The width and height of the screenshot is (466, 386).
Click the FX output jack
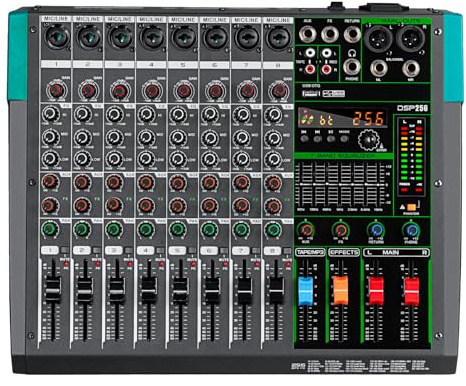coord(330,35)
